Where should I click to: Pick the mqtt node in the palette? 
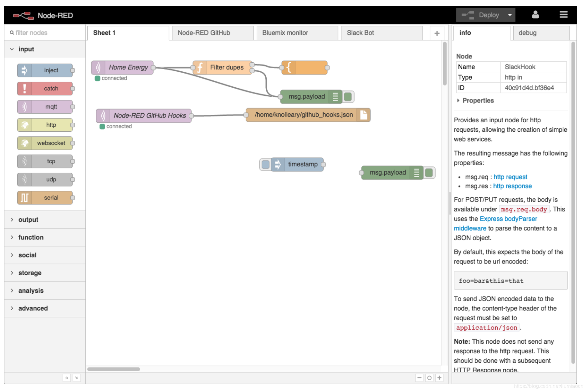[x=45, y=107]
